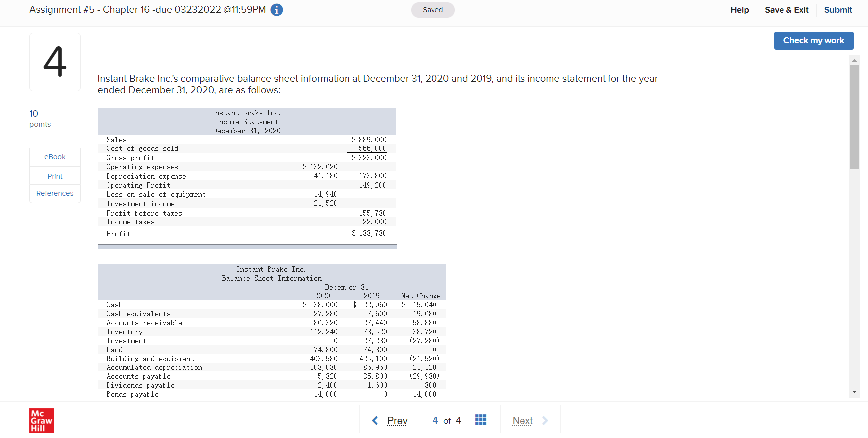Click Profit before taxes 155,780 value

click(x=373, y=213)
